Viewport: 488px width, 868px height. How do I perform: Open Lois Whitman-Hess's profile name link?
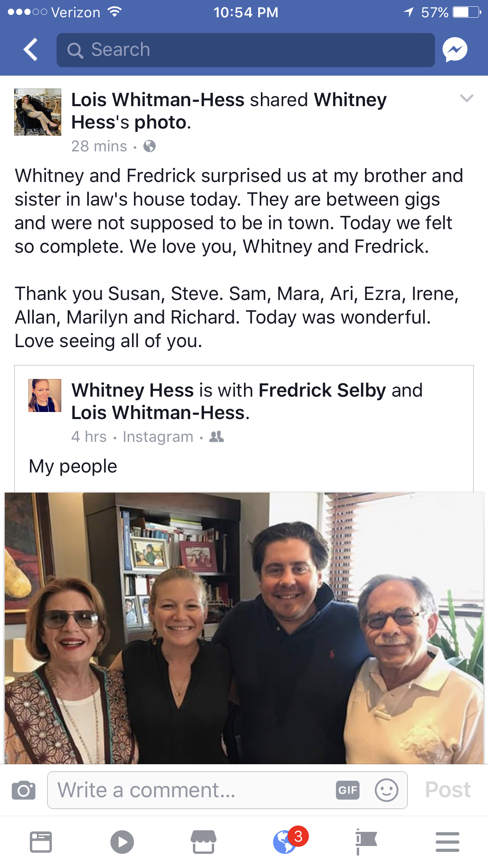click(158, 100)
